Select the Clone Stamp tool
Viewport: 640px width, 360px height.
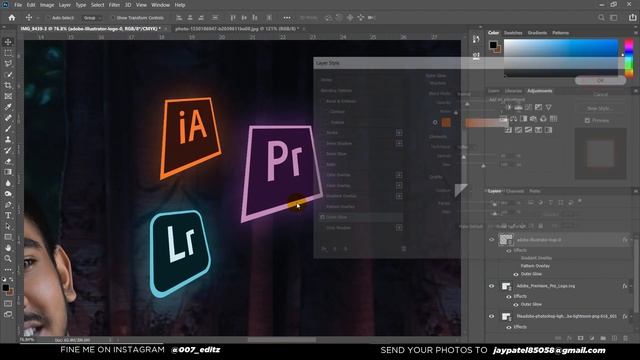click(x=8, y=139)
